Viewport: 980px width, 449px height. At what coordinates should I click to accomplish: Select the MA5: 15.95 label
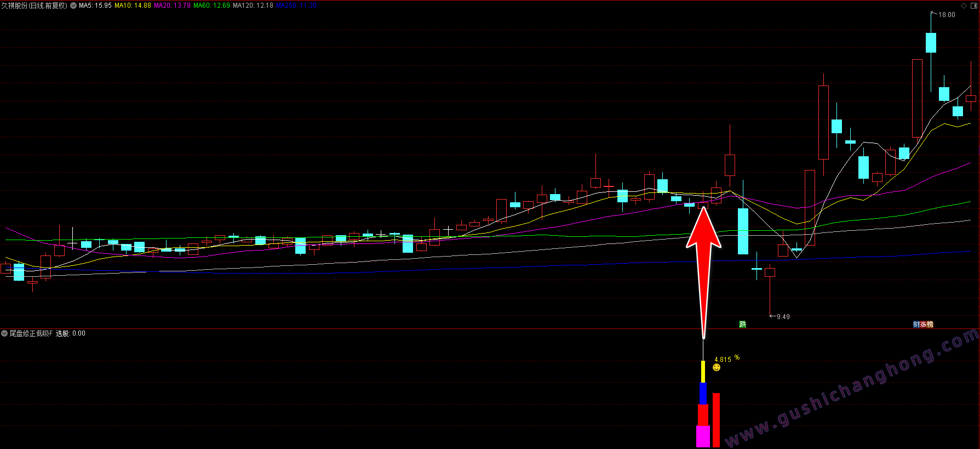[x=95, y=5]
